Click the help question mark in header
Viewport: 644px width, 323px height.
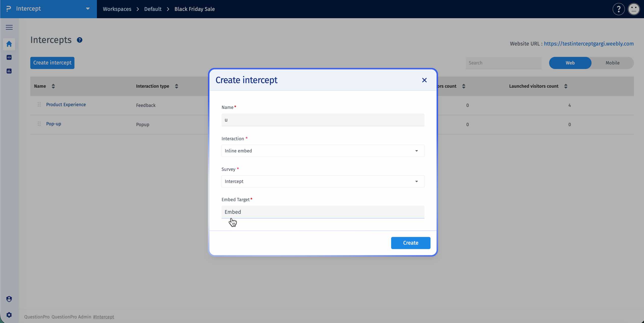coord(619,9)
